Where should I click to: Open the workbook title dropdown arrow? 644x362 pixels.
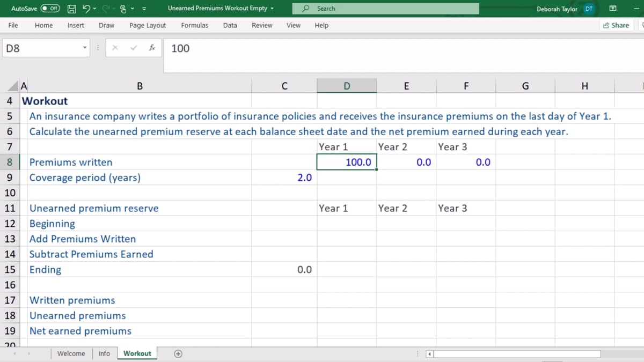[272, 9]
